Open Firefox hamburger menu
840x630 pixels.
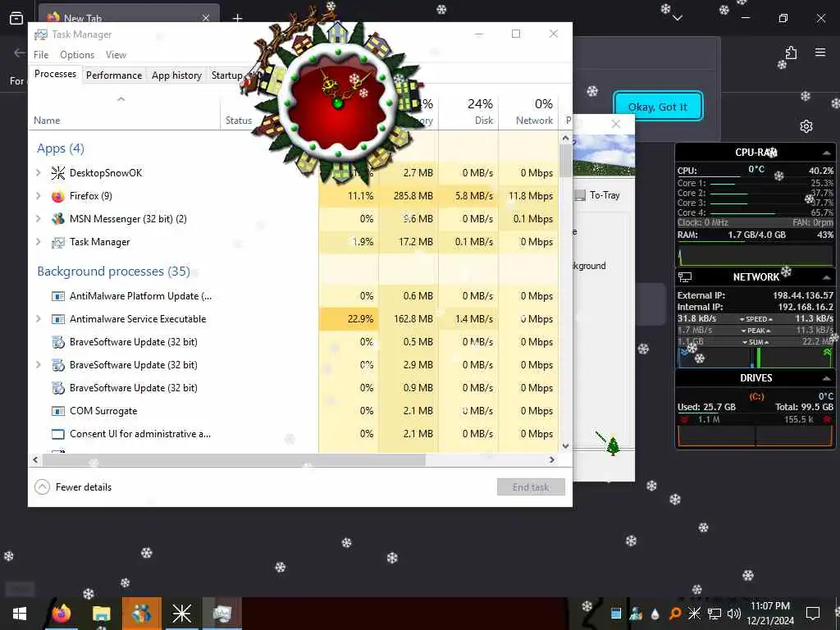[x=820, y=52]
